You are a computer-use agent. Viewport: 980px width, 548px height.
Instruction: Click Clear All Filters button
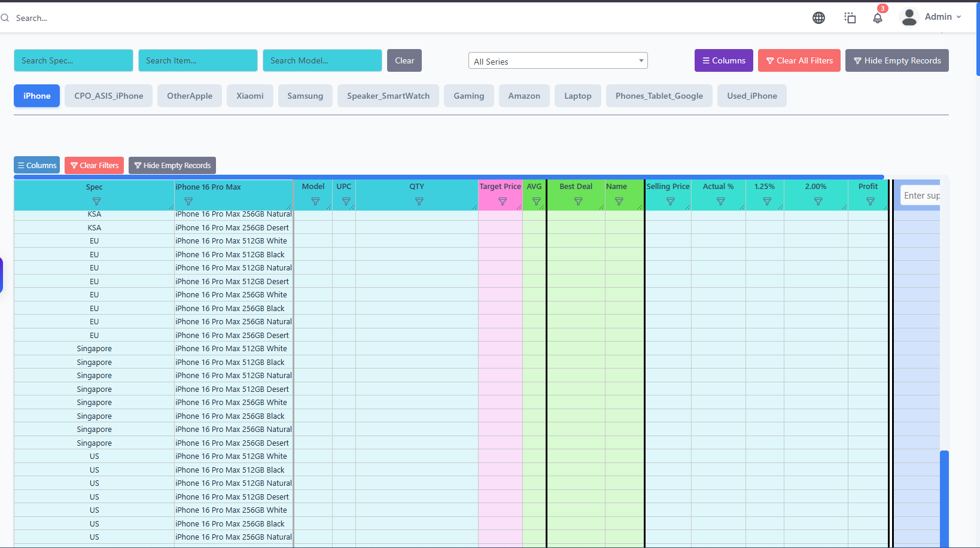coord(799,60)
